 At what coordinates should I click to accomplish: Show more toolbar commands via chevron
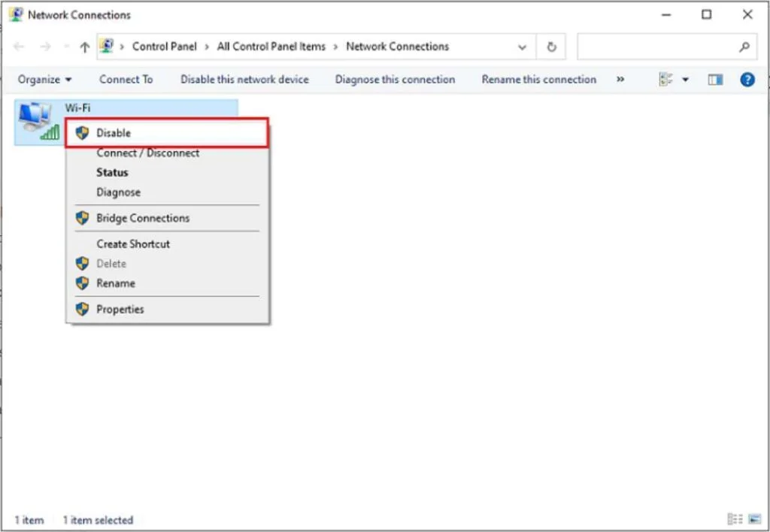[620, 79]
